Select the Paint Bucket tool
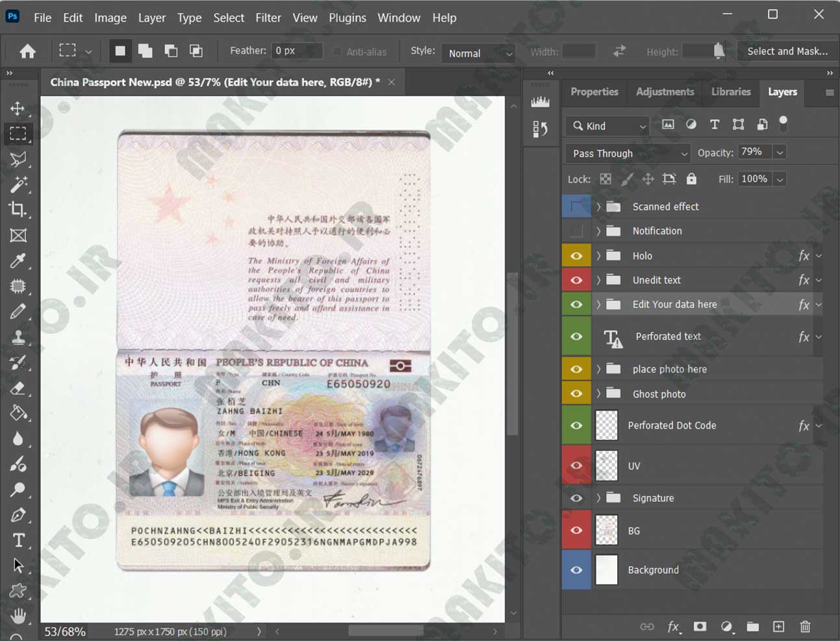 pos(18,413)
